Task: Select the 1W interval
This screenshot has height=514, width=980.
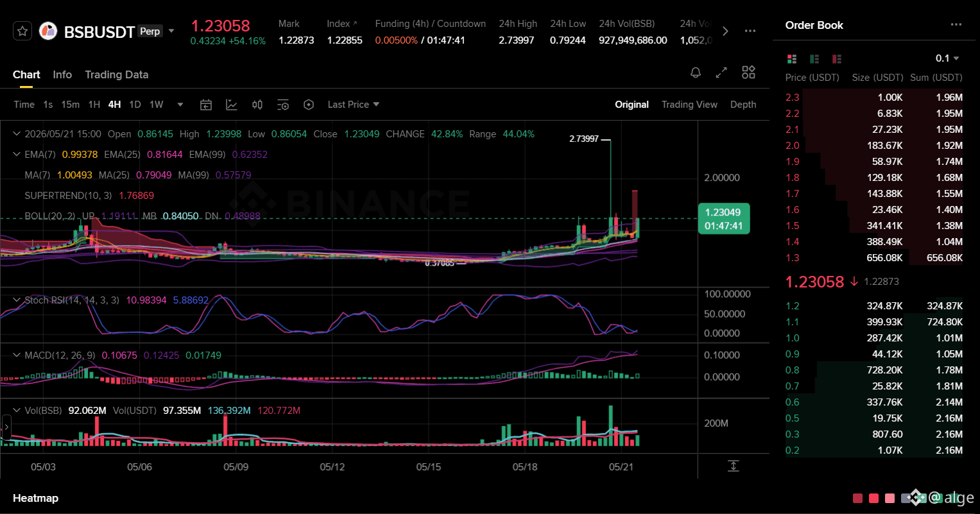Action: coord(157,105)
